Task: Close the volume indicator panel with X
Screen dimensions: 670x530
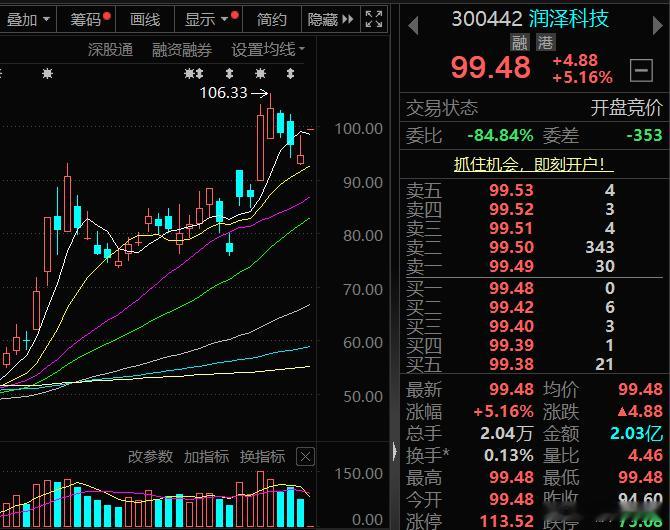Action: [x=305, y=457]
